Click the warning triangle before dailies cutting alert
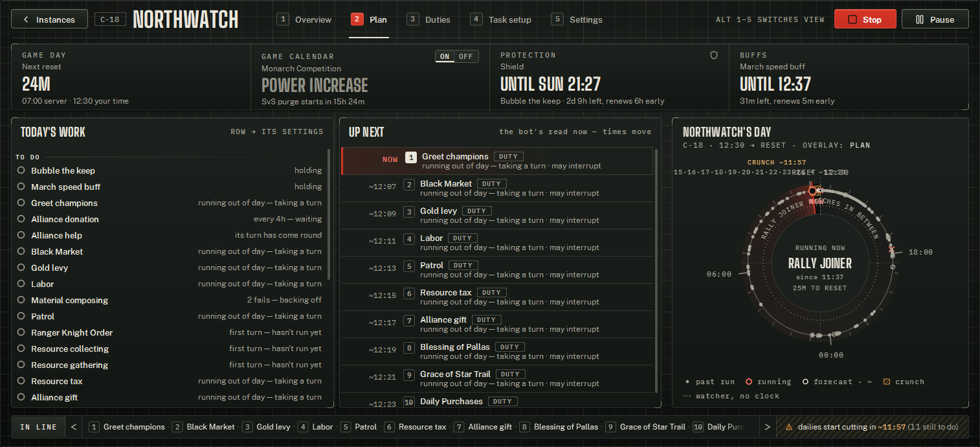This screenshot has height=447, width=980. coord(788,427)
